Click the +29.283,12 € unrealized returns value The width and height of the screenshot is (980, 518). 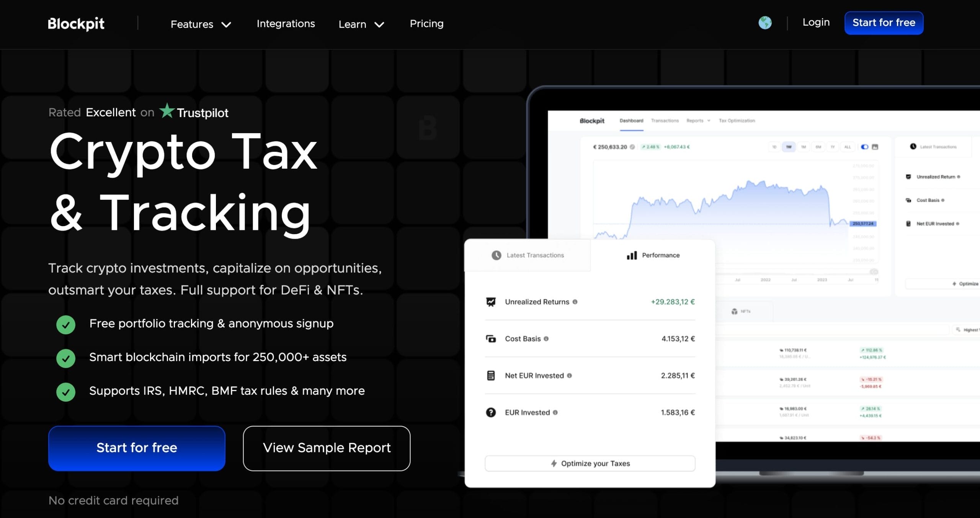point(673,302)
